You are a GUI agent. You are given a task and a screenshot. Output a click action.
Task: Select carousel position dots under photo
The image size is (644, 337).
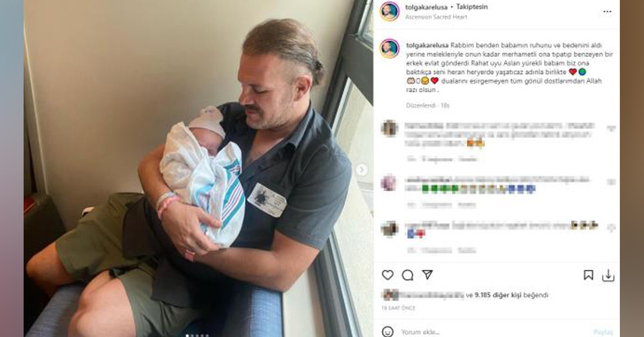click(x=197, y=335)
